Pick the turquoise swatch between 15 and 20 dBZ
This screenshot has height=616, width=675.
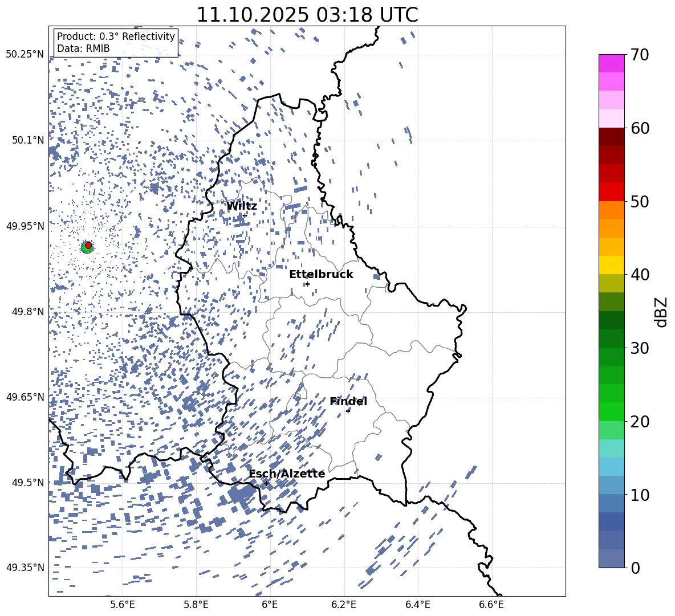(611, 448)
